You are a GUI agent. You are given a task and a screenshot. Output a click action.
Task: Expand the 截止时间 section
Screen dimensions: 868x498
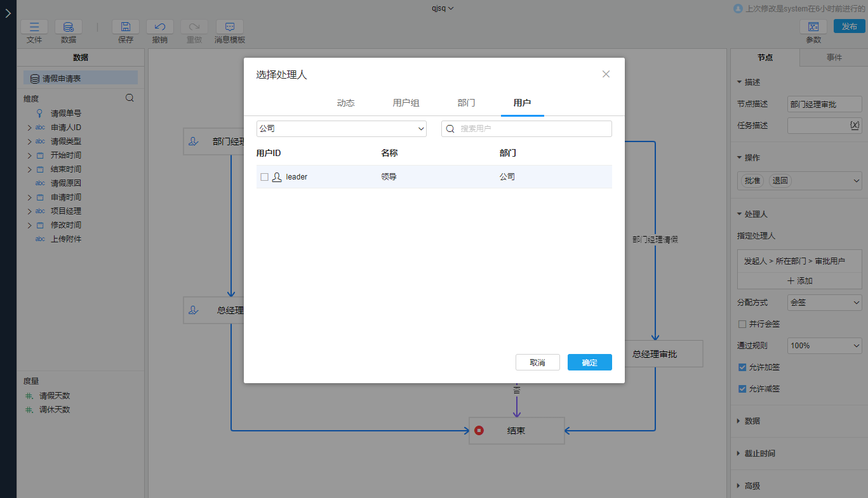(x=759, y=454)
